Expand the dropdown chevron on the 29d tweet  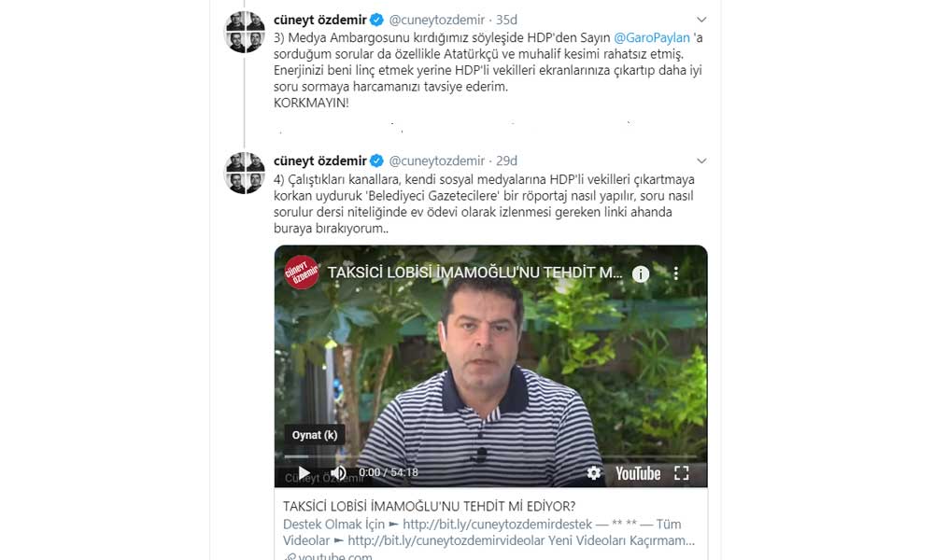(701, 161)
